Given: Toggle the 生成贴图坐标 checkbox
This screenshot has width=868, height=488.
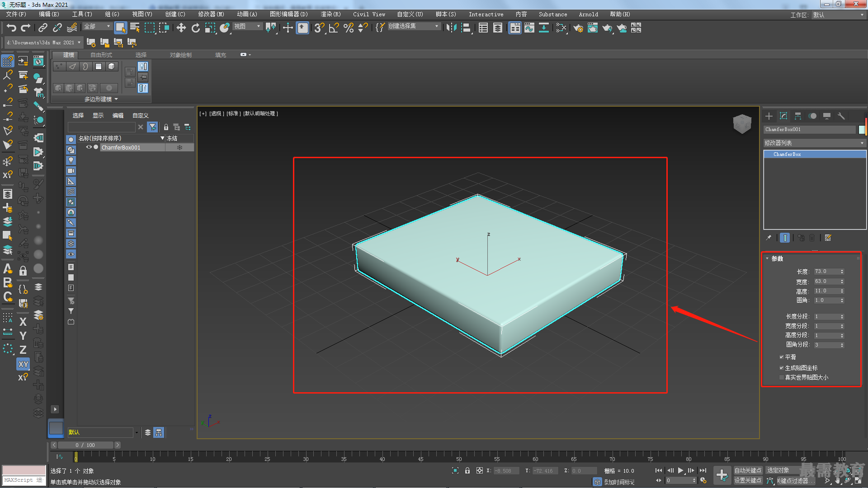Looking at the screenshot, I should pos(782,368).
